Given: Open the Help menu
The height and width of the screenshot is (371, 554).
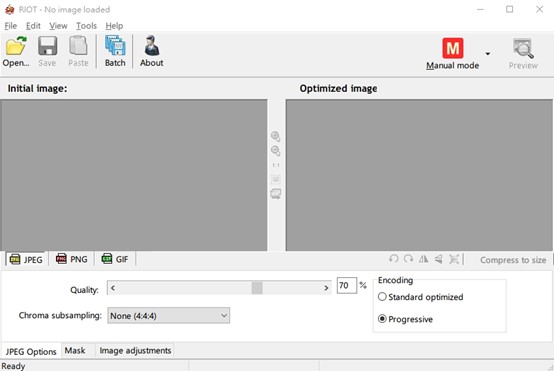Looking at the screenshot, I should (x=114, y=26).
